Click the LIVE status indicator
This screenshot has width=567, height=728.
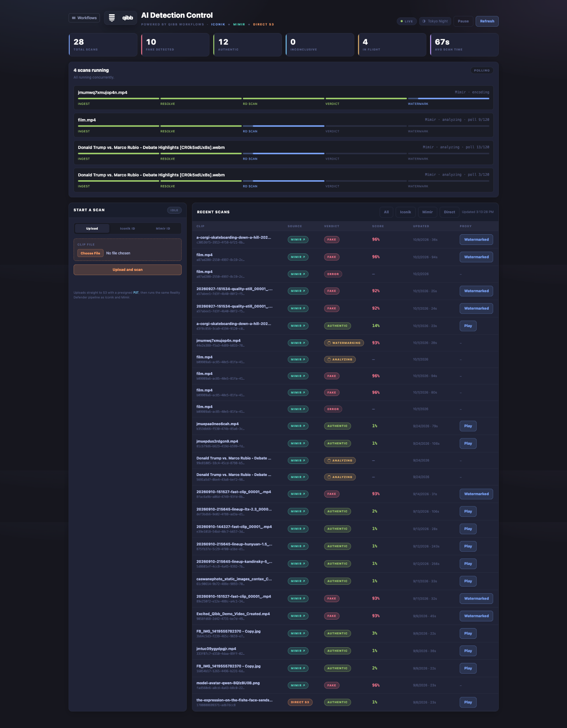(x=407, y=21)
